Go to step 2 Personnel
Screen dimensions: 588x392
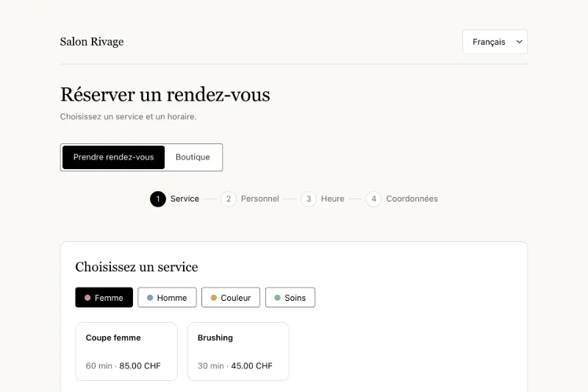pyautogui.click(x=250, y=199)
